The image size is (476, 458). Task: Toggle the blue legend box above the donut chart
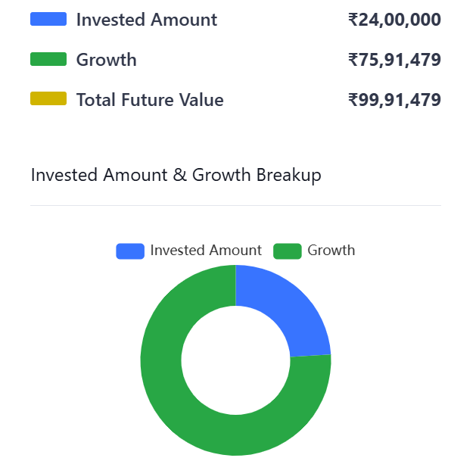130,251
